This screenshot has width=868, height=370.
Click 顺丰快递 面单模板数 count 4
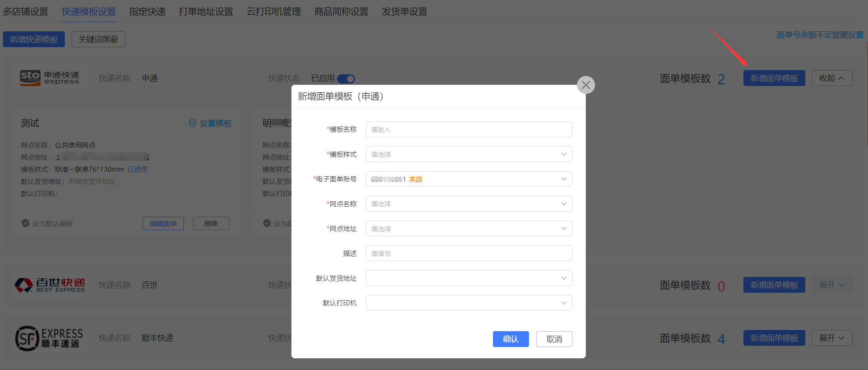tap(721, 339)
